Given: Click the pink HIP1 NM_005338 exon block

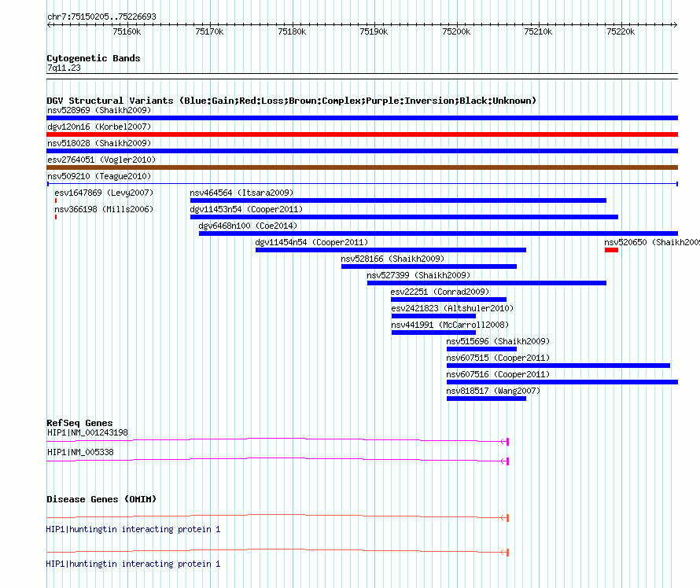Looking at the screenshot, I should coord(507,461).
